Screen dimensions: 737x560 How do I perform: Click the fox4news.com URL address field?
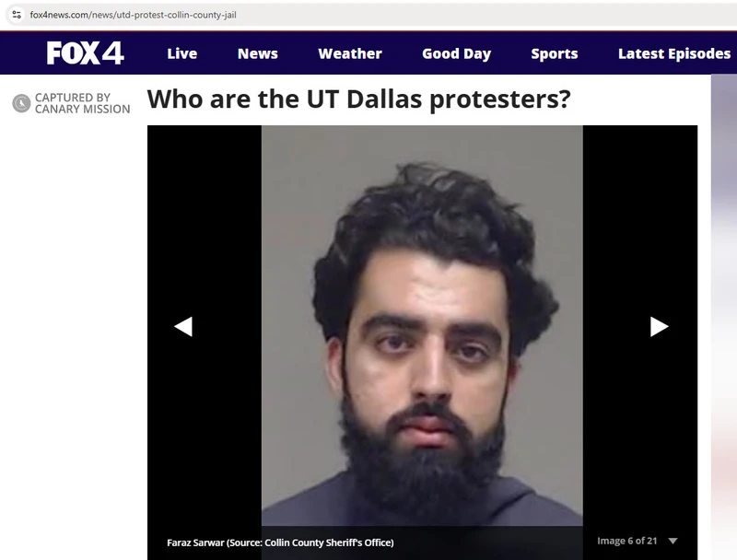pyautogui.click(x=133, y=15)
